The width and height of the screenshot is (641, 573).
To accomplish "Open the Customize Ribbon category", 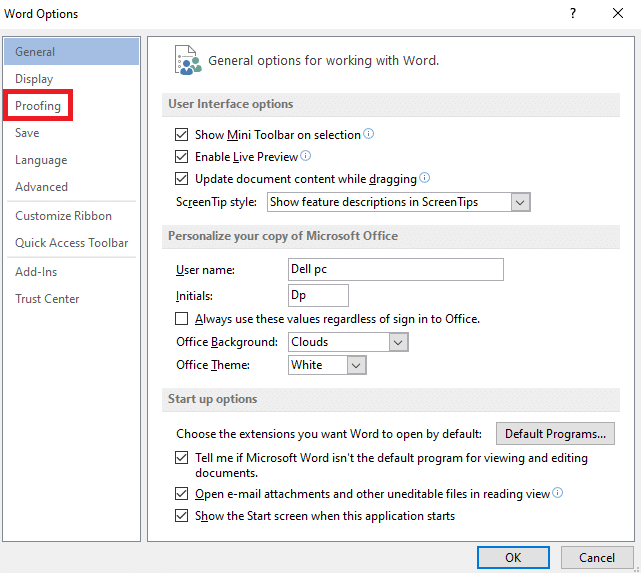I will coord(63,216).
